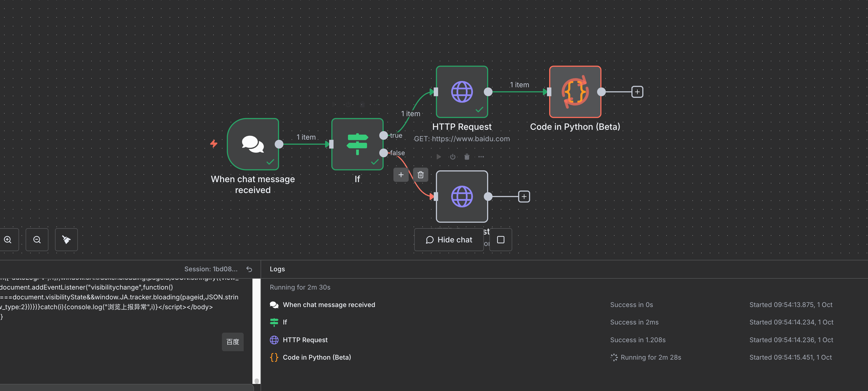Open the If log entry
The image size is (868, 391).
(285, 322)
